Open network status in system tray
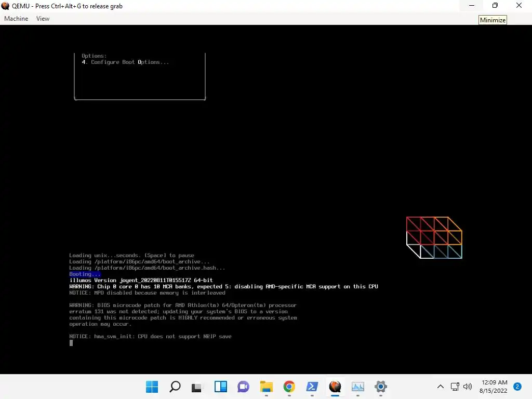This screenshot has height=399, width=532. pos(455,387)
